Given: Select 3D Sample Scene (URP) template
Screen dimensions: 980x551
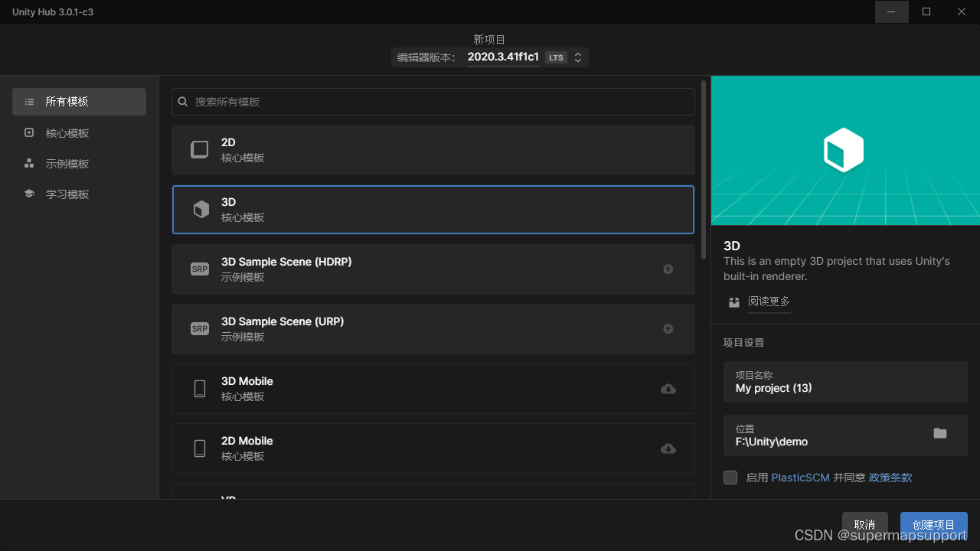Looking at the screenshot, I should click(x=433, y=329).
